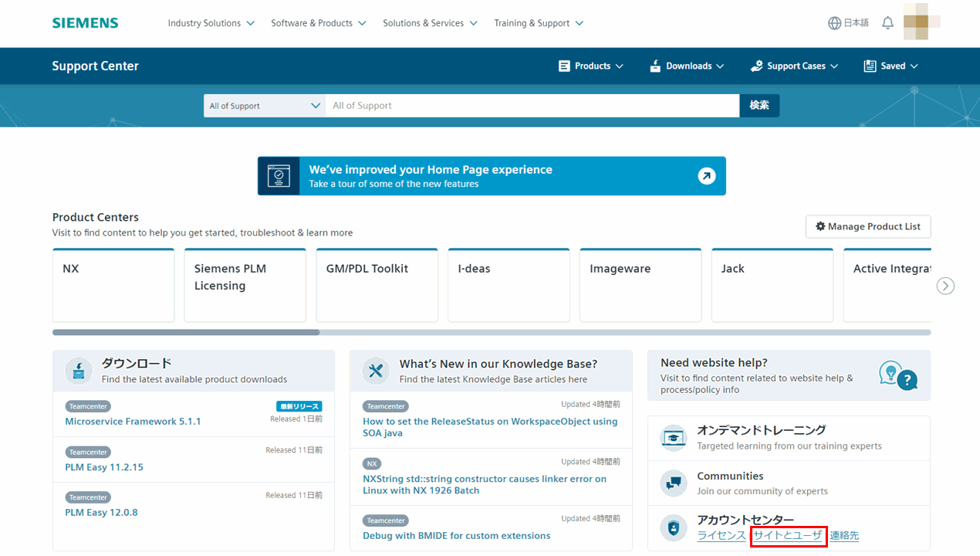Open the Downloads menu
The image size is (980, 556).
pyautogui.click(x=687, y=66)
